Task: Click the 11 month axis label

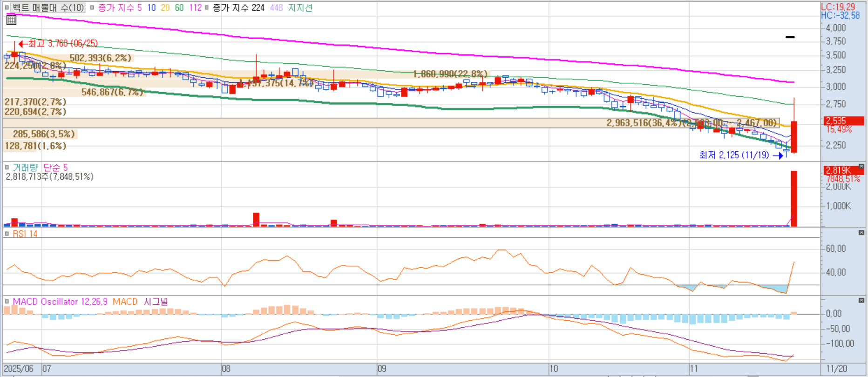Action: (x=694, y=369)
